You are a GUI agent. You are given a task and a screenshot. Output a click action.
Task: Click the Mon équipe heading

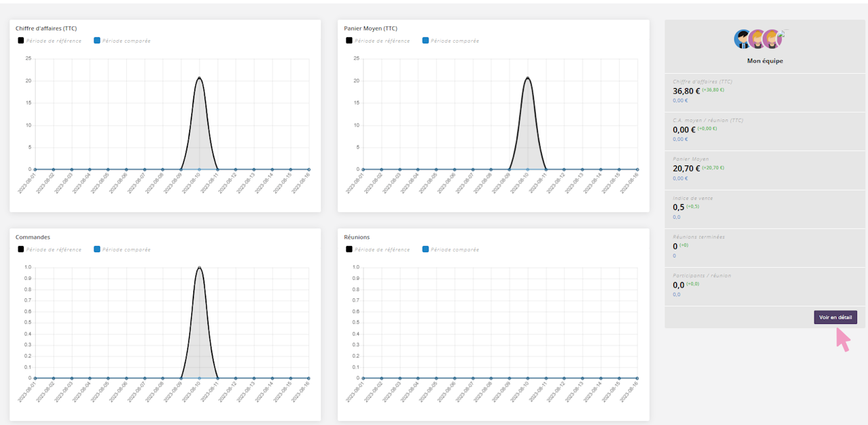click(764, 61)
